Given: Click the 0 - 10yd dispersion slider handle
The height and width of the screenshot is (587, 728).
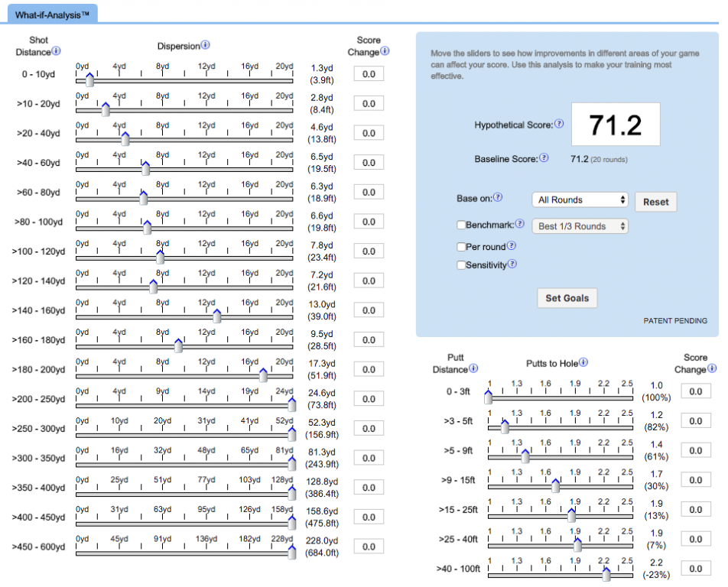Looking at the screenshot, I should [89, 79].
